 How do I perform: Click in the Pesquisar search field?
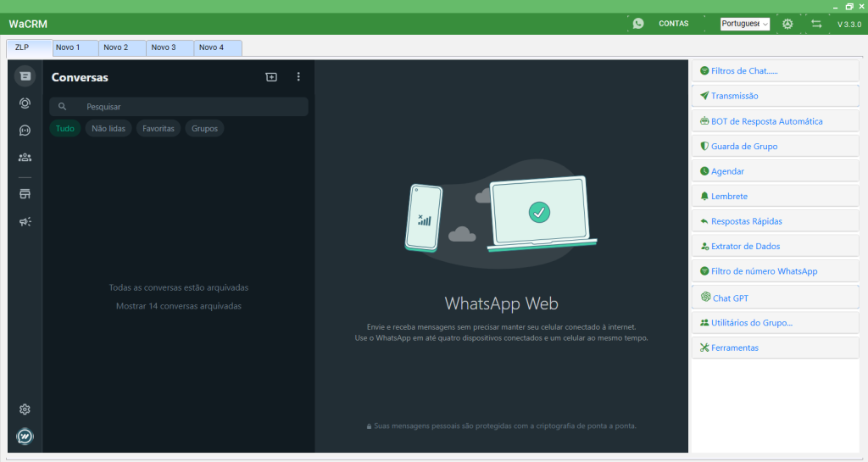(179, 107)
